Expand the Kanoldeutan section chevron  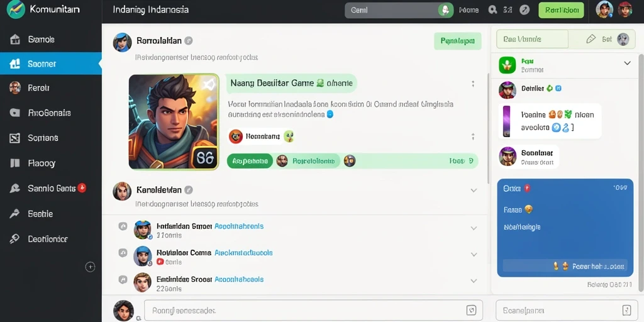pos(474,190)
